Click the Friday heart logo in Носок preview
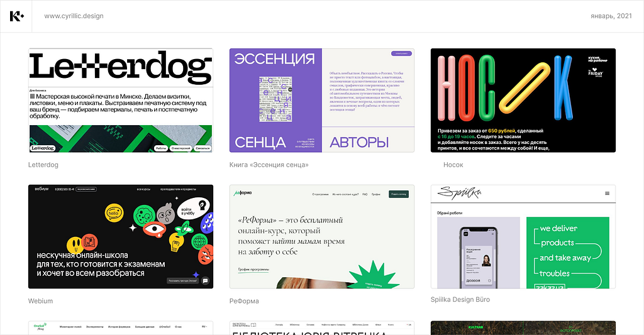Image resolution: width=644 pixels, height=335 pixels. (x=595, y=72)
